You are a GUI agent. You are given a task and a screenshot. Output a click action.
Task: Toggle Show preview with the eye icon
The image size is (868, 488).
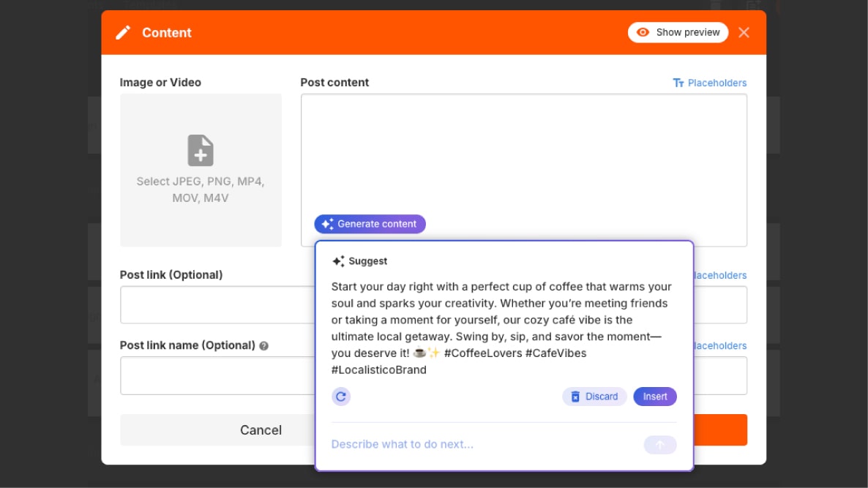point(678,32)
